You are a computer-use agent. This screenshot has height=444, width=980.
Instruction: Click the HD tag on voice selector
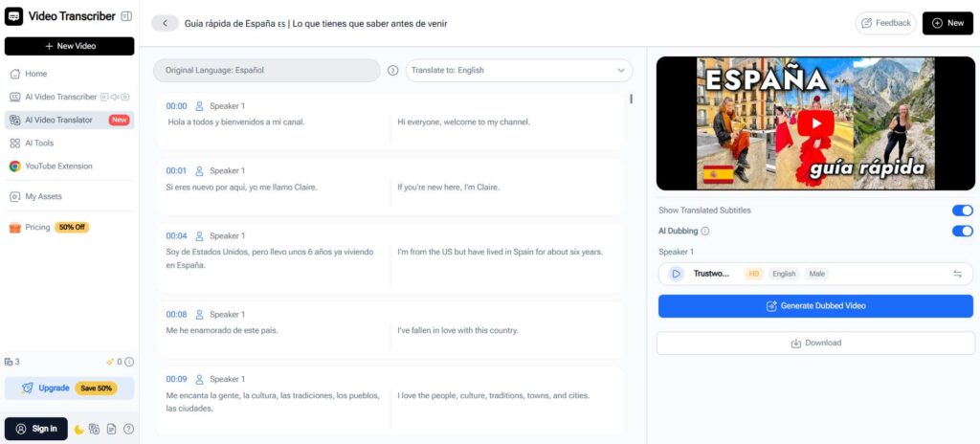pos(754,274)
